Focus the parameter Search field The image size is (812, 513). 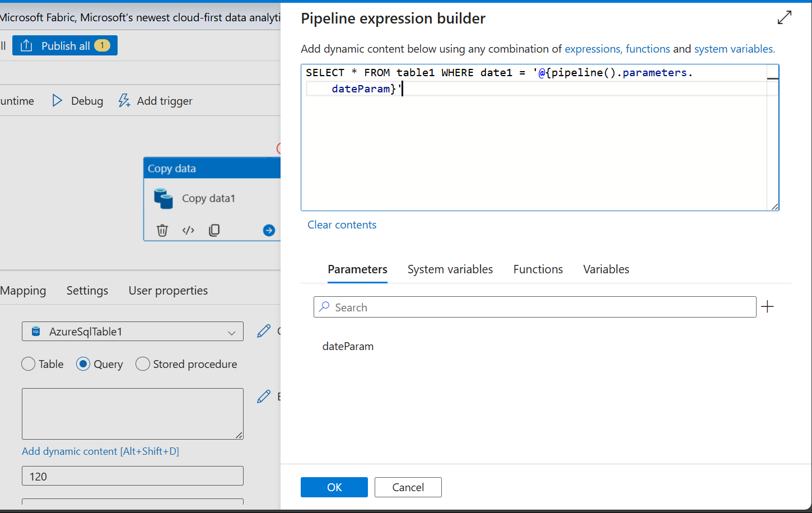pos(535,307)
